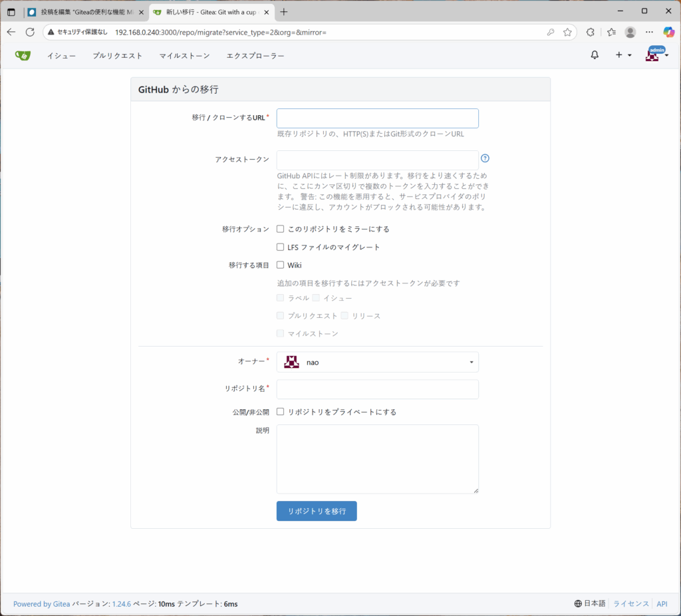Enable このリポジトリをミラーにする checkbox

point(281,229)
